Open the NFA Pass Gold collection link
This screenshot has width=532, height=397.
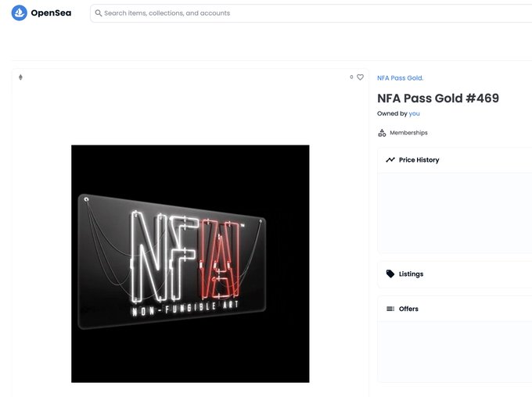pyautogui.click(x=400, y=78)
